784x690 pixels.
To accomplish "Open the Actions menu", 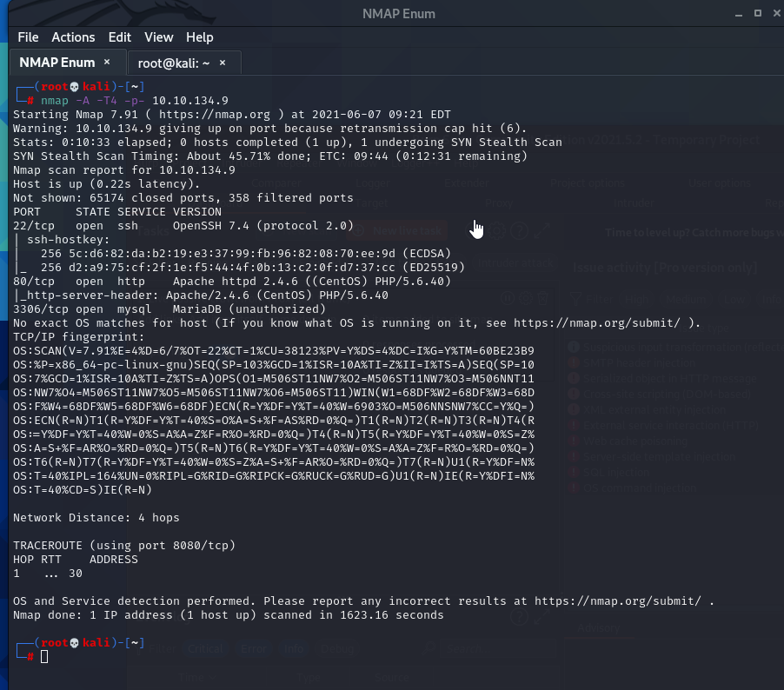I will (73, 37).
